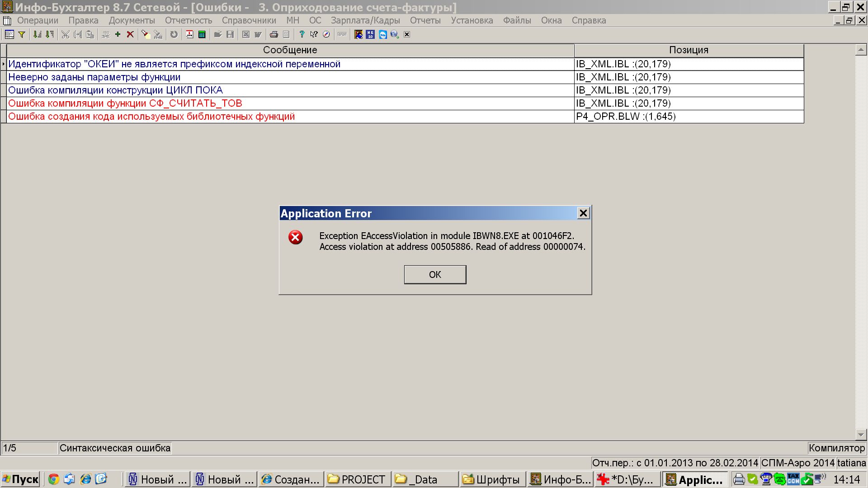Open the Правка menu
Image resolution: width=868 pixels, height=488 pixels.
(x=84, y=20)
